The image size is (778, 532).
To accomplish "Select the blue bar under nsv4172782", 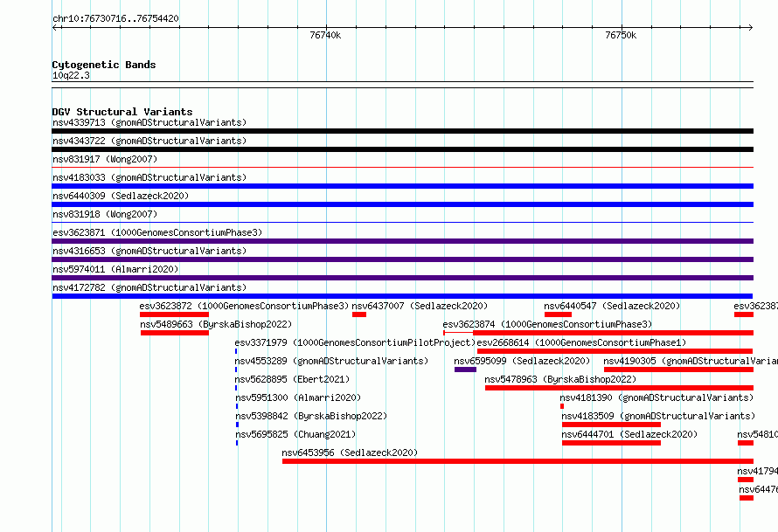I will [x=402, y=296].
